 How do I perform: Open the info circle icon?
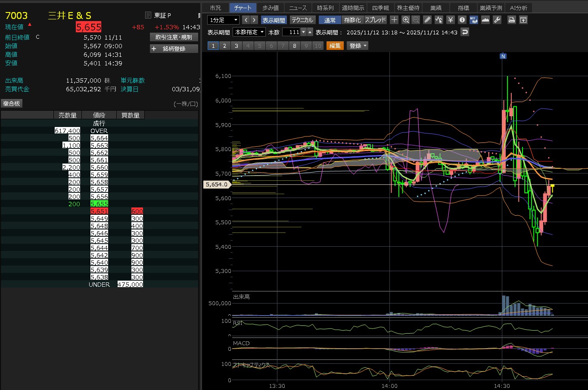pyautogui.click(x=462, y=20)
